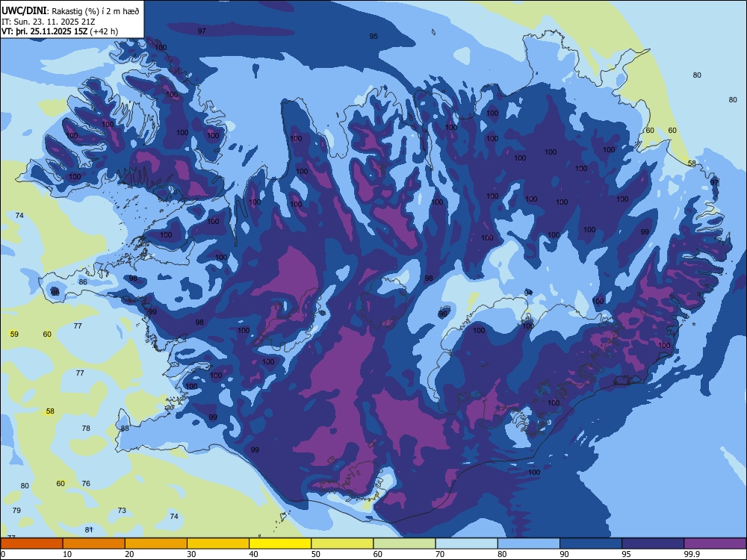Click the orange 10–20 legend swatch
Image resolution: width=747 pixels, height=560 pixels.
click(94, 544)
